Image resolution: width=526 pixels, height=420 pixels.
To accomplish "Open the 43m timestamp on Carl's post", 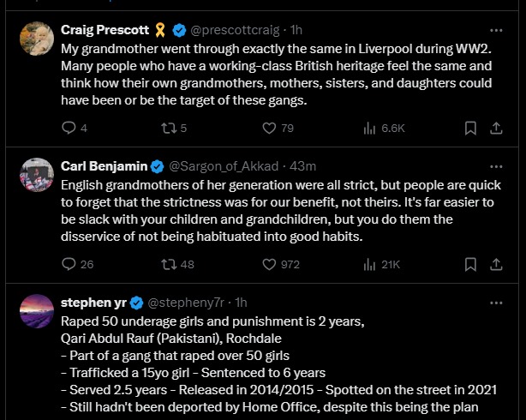I will [x=303, y=165].
